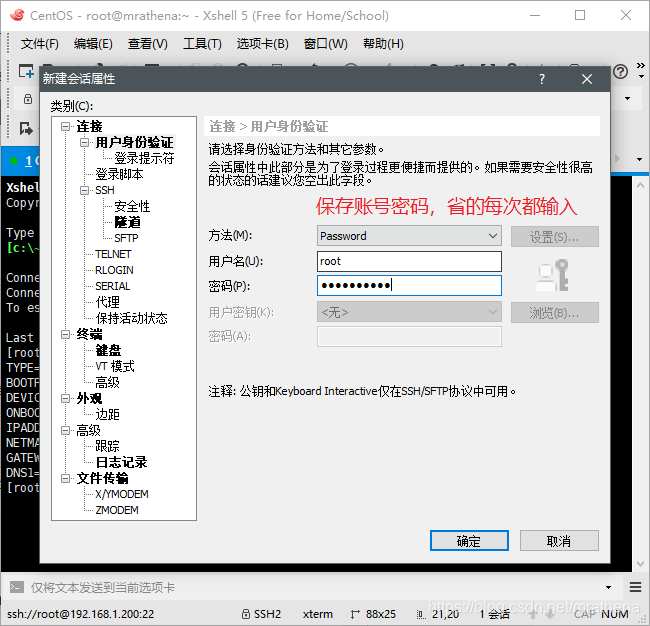Screen dimensions: 650x626
Task: Collapse the 终端 tree node
Action: (65, 334)
